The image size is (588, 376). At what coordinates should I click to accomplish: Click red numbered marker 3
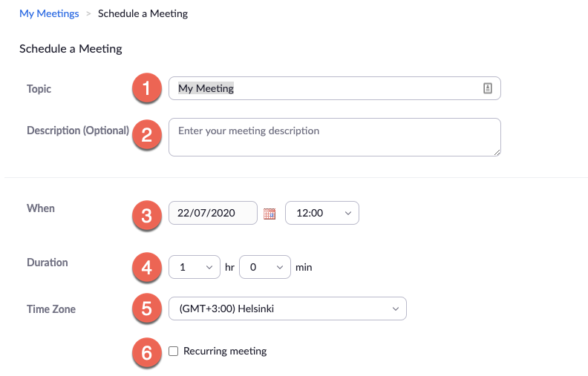[x=146, y=216]
